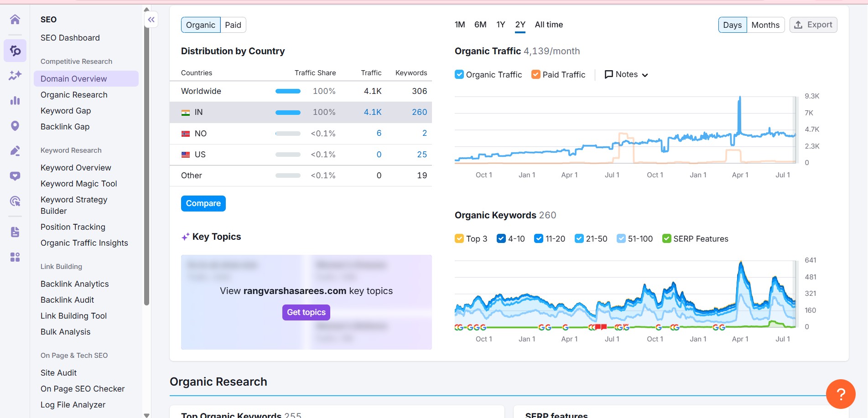Screen dimensions: 868x418
Task: Open the Reports document icon
Action: click(x=15, y=232)
